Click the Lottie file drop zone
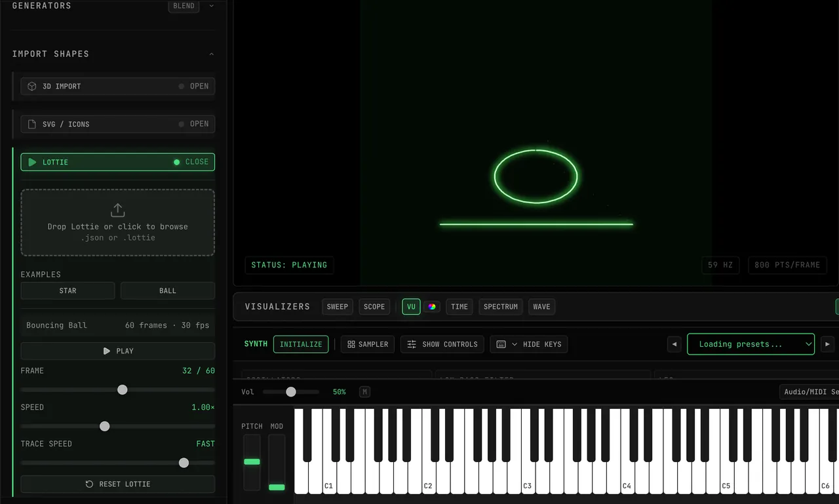The image size is (839, 504). 117,222
